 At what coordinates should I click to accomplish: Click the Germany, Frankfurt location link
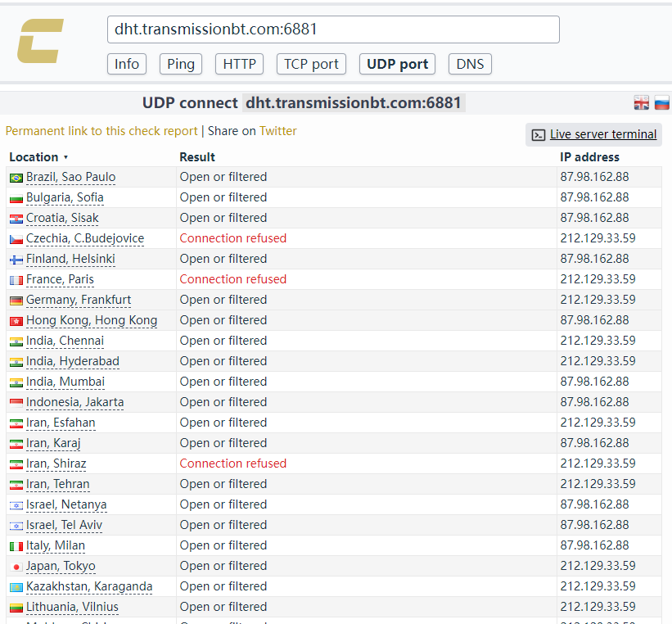(79, 300)
